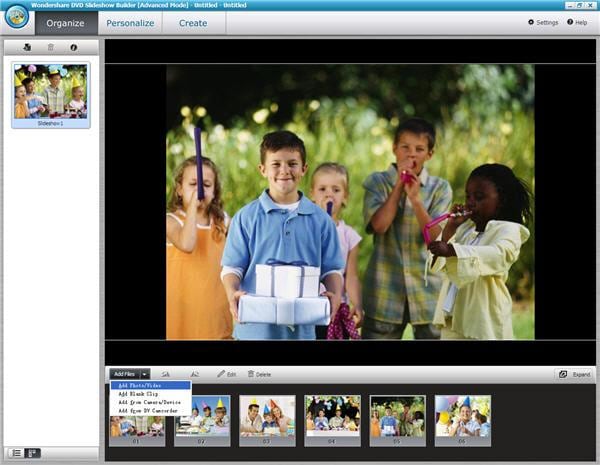600x465 pixels.
Task: Select photo thumbnail 01 in storyboard
Action: (x=137, y=431)
